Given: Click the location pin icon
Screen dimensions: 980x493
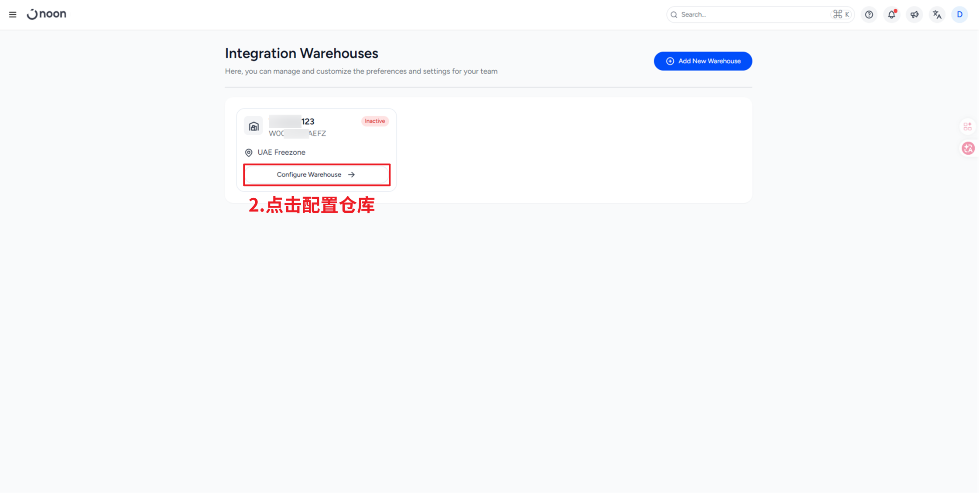Looking at the screenshot, I should pyautogui.click(x=249, y=153).
